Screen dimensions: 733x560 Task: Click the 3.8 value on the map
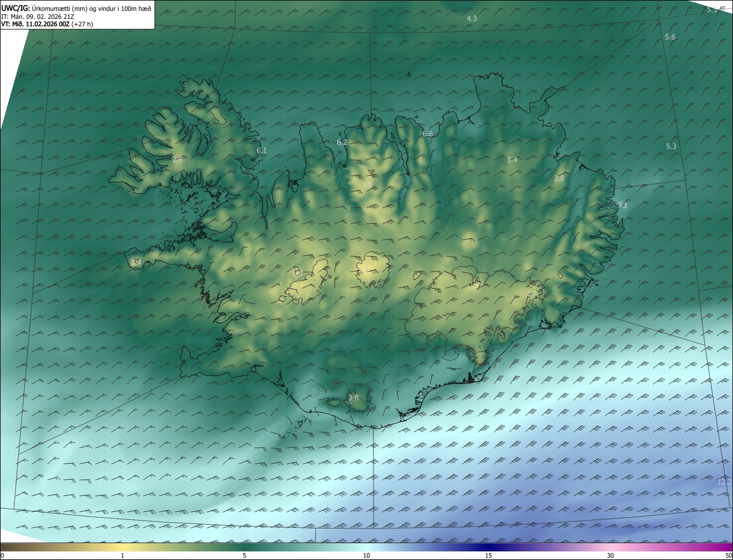[x=353, y=397]
